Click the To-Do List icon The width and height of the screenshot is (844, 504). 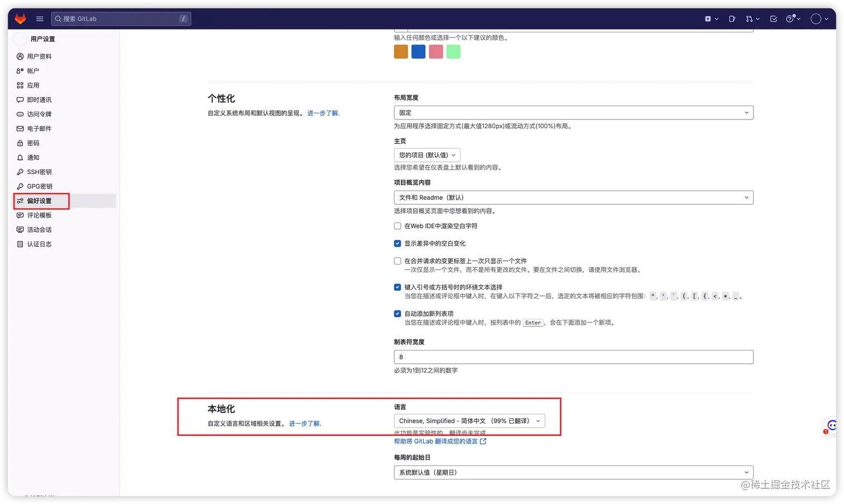[x=773, y=18]
